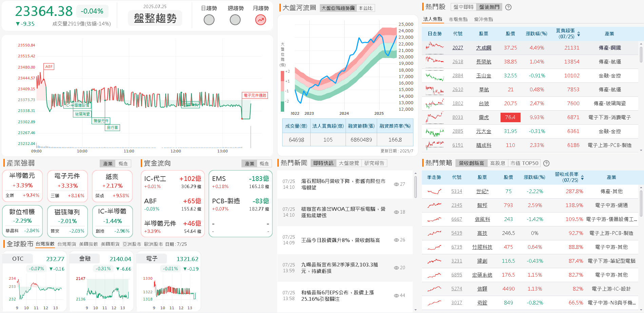Open news about 王品 stock price surge

point(340,240)
